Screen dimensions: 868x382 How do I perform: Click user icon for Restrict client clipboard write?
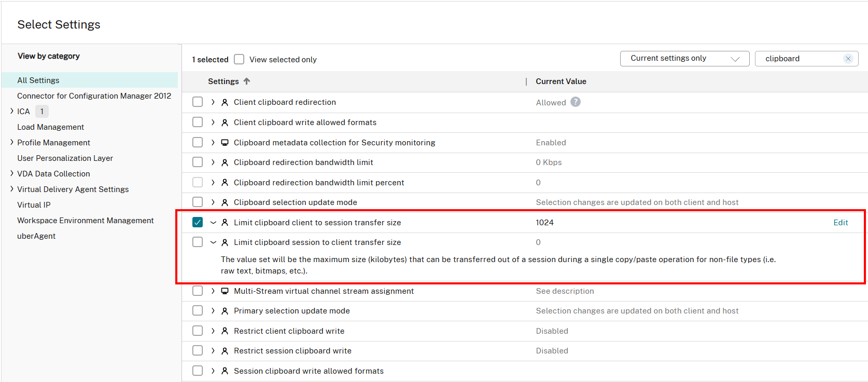click(x=225, y=331)
